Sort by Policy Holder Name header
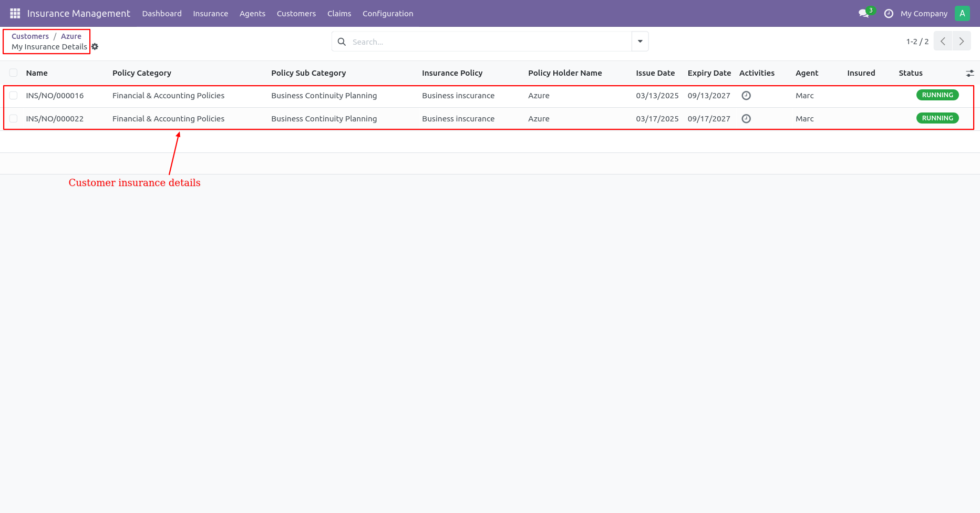Viewport: 980px width, 513px height. pyautogui.click(x=565, y=73)
